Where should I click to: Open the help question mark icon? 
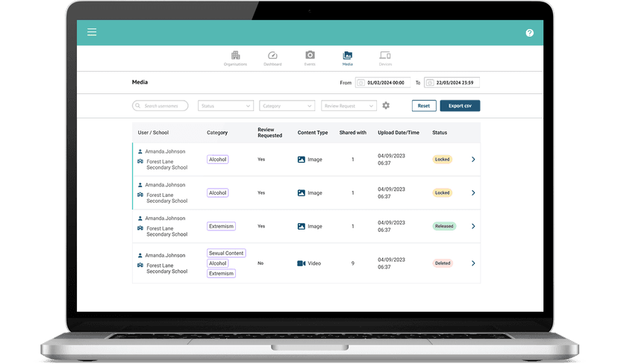point(529,33)
